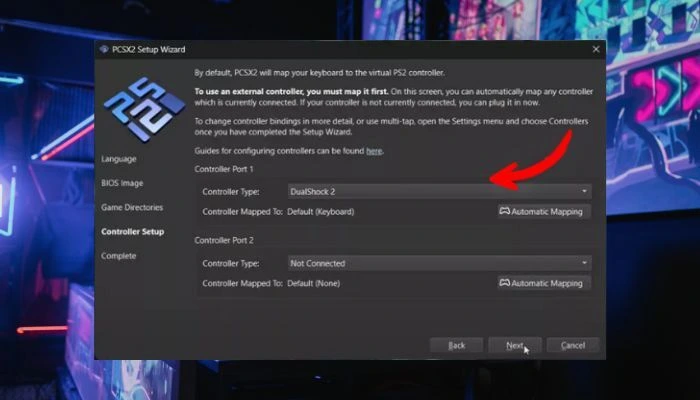Click the PCSX2 logo image
Screen dimensions: 700x400
point(144,109)
